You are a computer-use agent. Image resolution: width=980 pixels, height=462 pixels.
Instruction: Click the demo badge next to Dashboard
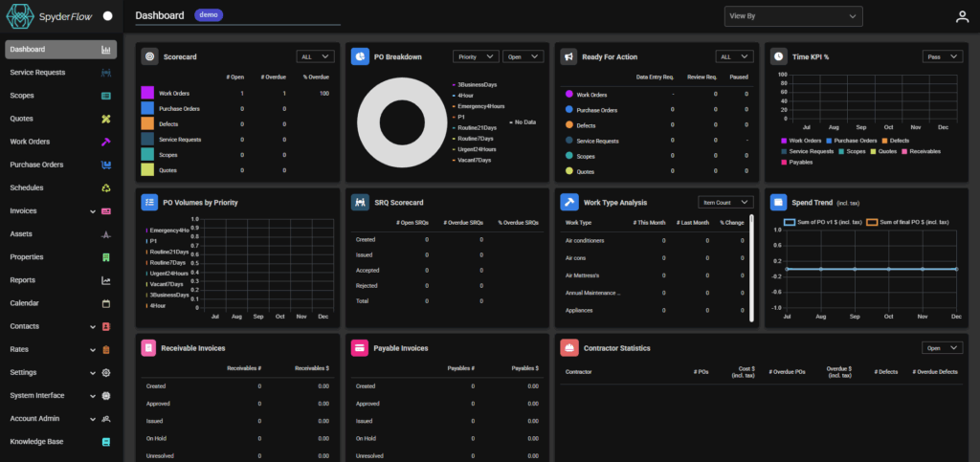tap(208, 15)
